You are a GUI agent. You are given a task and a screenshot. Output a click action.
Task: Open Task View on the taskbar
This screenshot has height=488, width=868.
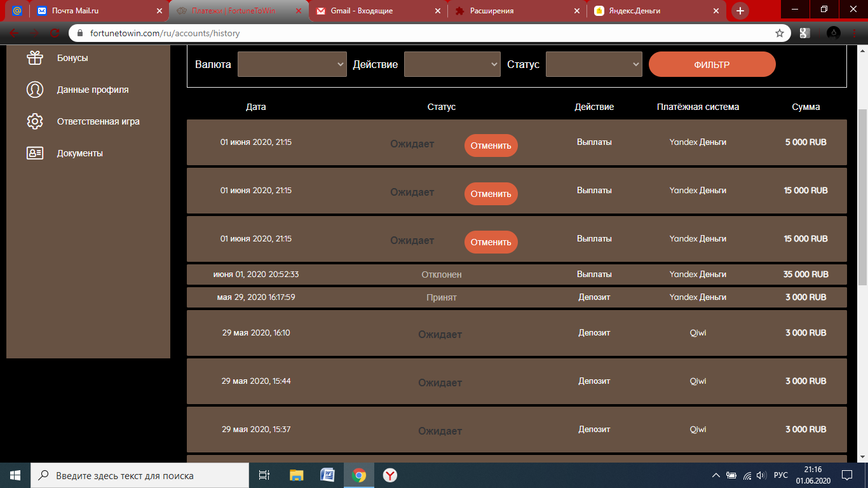tap(264, 475)
